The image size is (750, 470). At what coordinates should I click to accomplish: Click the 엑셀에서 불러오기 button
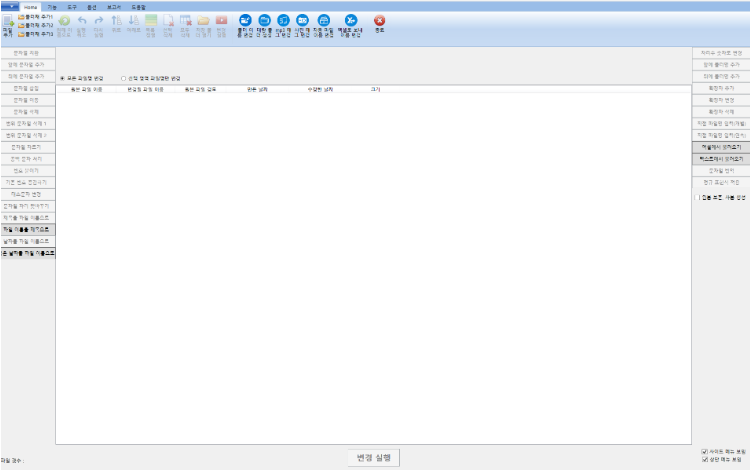point(720,146)
